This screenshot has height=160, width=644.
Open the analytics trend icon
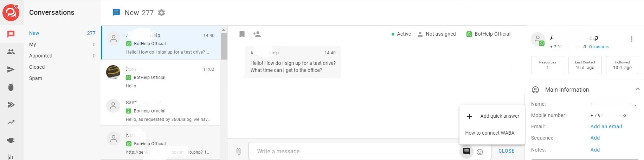pos(11,122)
